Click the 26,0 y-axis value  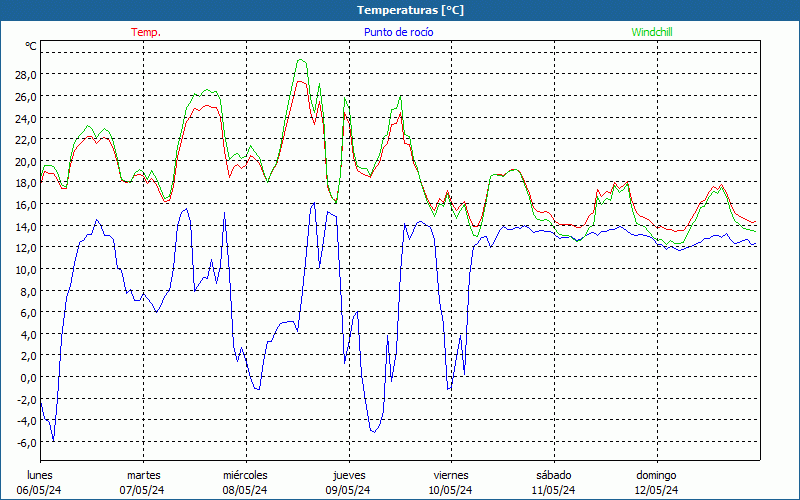click(x=26, y=97)
